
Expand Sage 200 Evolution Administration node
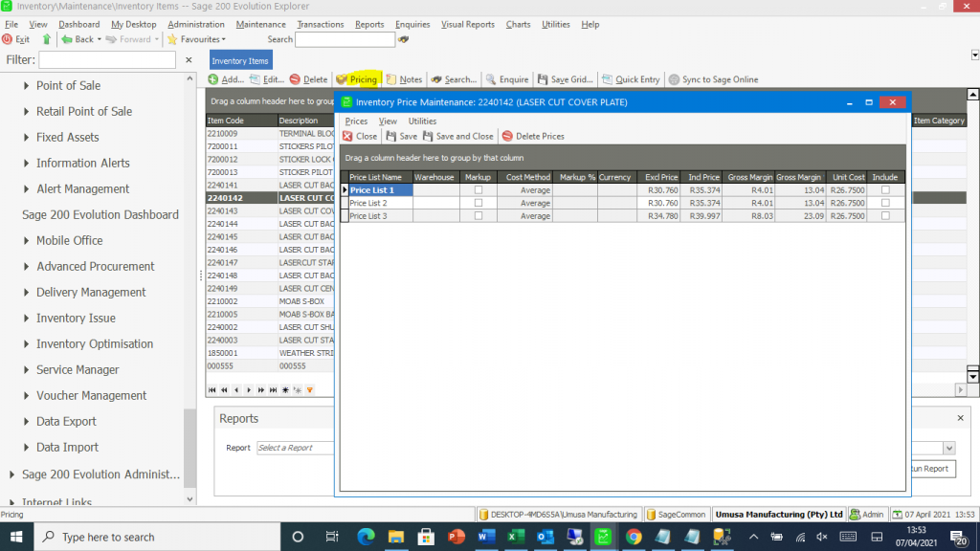pos(11,474)
